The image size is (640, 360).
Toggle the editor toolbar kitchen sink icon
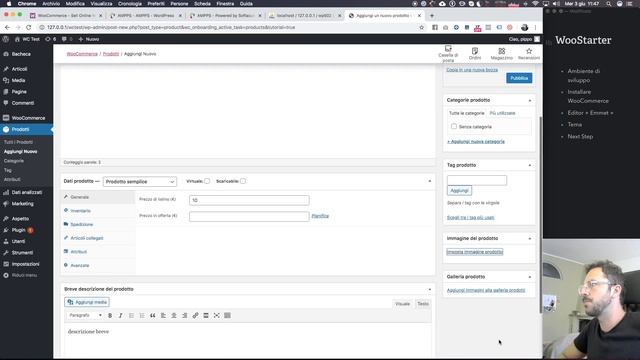[x=227, y=316]
